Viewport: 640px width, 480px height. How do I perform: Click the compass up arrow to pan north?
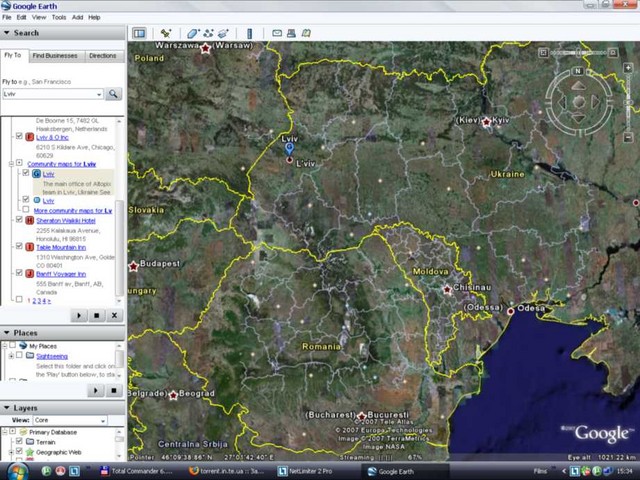578,85
